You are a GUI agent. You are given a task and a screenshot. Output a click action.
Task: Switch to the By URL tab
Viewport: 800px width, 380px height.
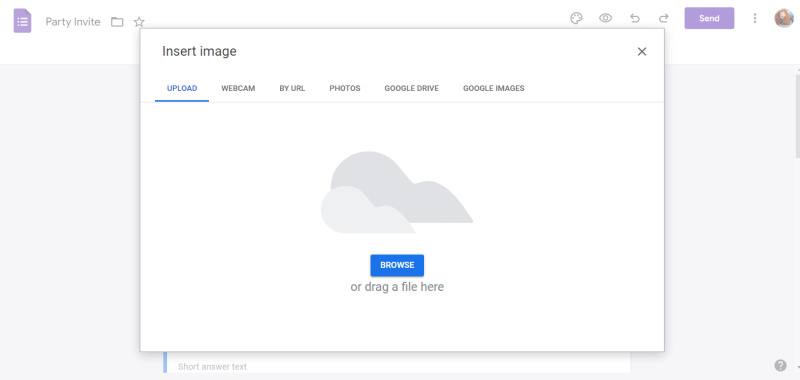pyautogui.click(x=292, y=88)
